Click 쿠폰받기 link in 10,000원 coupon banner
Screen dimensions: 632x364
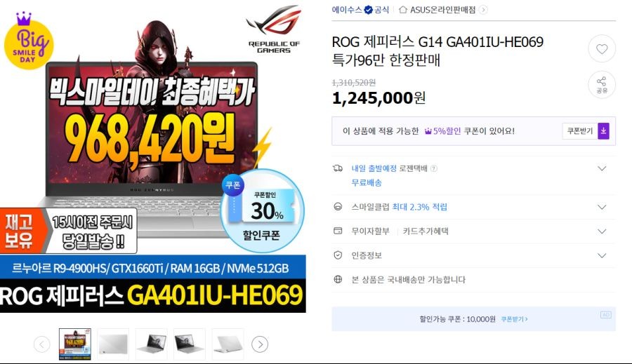[514, 319]
